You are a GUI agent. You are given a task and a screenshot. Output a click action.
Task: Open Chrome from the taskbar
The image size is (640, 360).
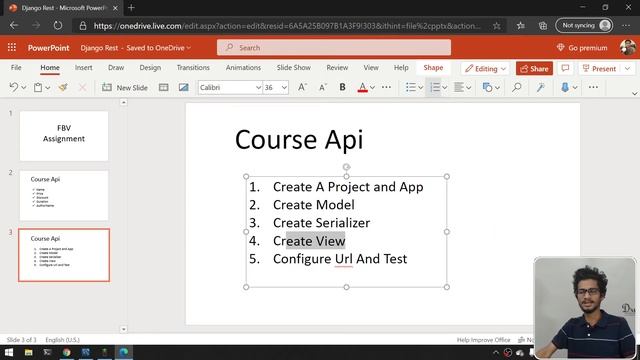(67, 352)
